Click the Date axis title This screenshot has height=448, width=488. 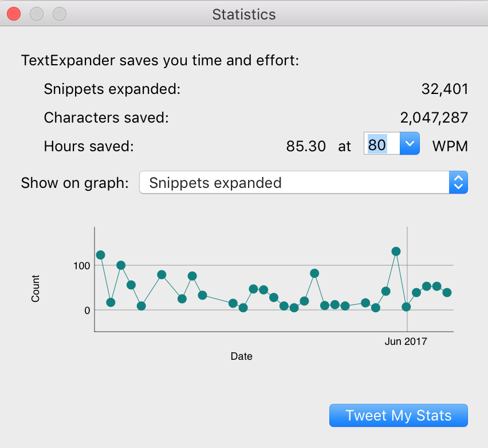(242, 356)
